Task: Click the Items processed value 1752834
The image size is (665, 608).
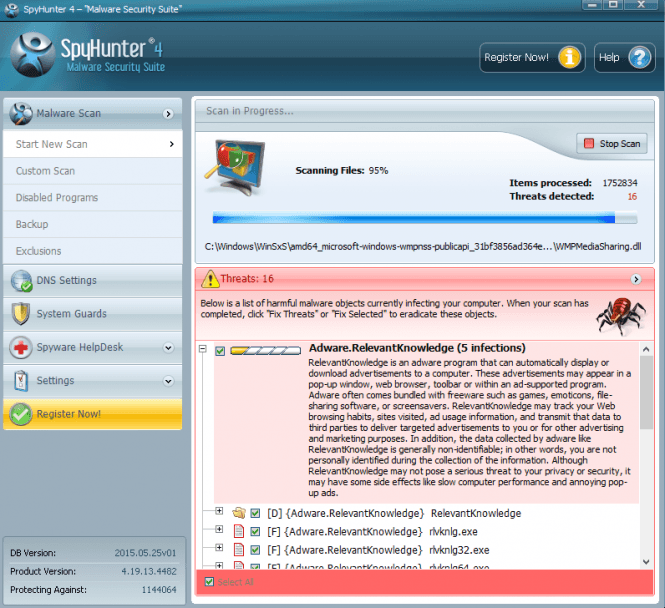Action: [x=620, y=183]
